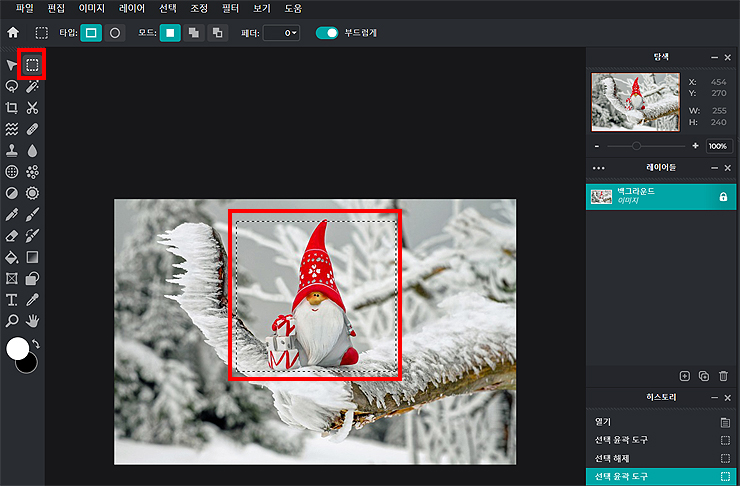Select the 백그라운드 layer row
The image size is (740, 486).
pyautogui.click(x=661, y=197)
